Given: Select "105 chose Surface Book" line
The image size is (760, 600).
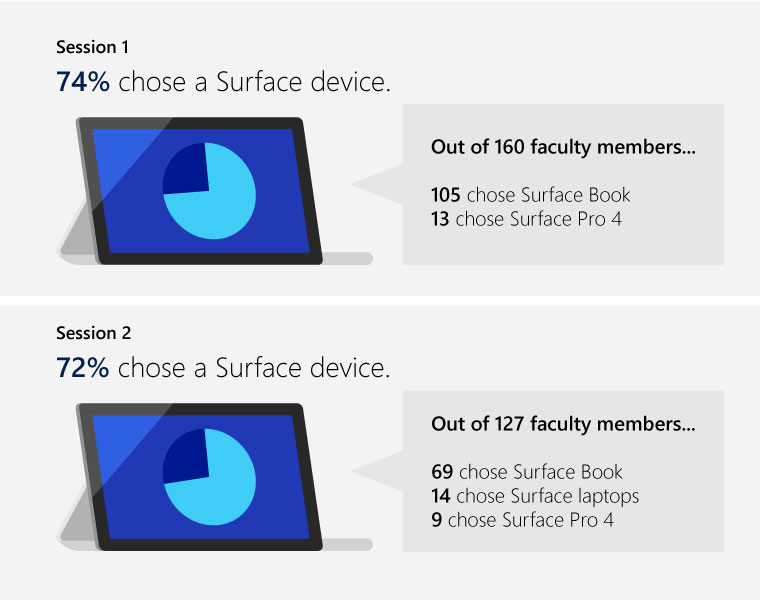Looking at the screenshot, I should tap(530, 195).
